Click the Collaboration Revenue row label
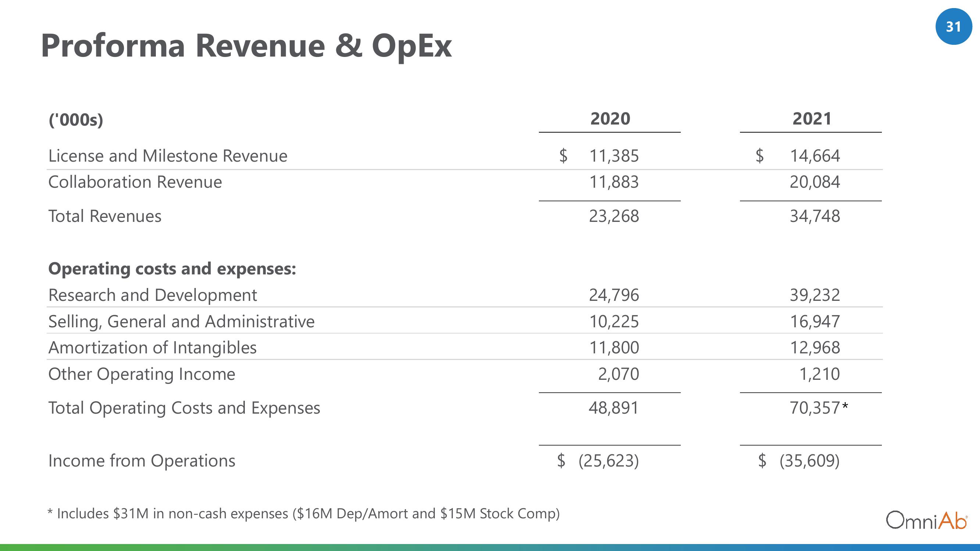The height and width of the screenshot is (551, 980). pyautogui.click(x=135, y=182)
